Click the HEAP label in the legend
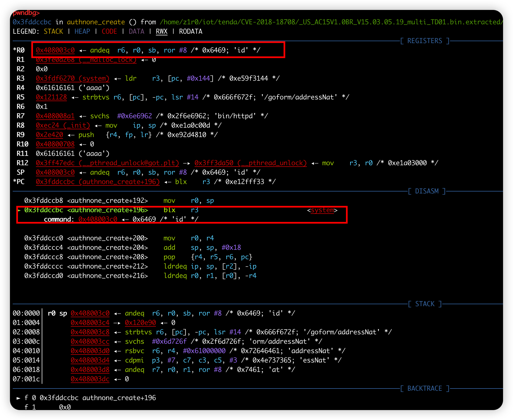 (82, 32)
